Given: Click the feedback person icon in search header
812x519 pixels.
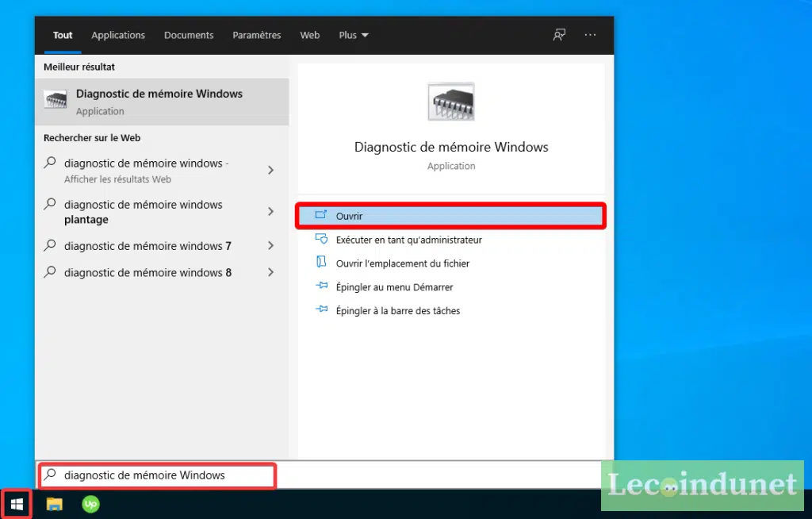Looking at the screenshot, I should 559,35.
